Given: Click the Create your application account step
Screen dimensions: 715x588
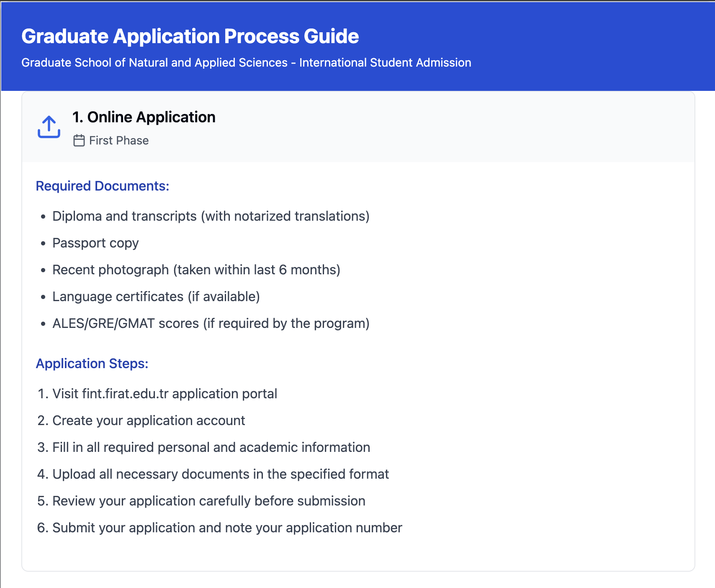Looking at the screenshot, I should click(x=149, y=420).
